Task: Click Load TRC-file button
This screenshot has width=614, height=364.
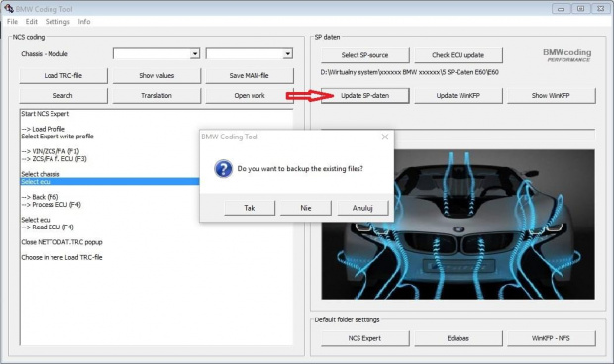Action: 63,76
